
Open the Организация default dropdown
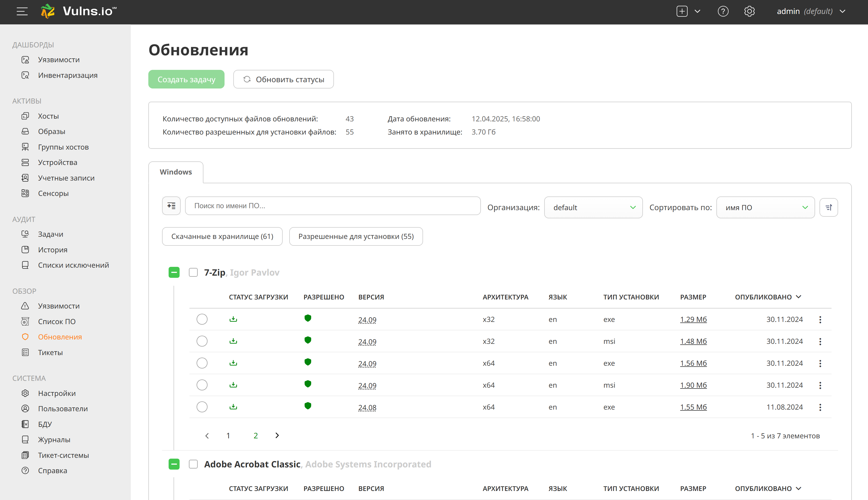coord(593,207)
